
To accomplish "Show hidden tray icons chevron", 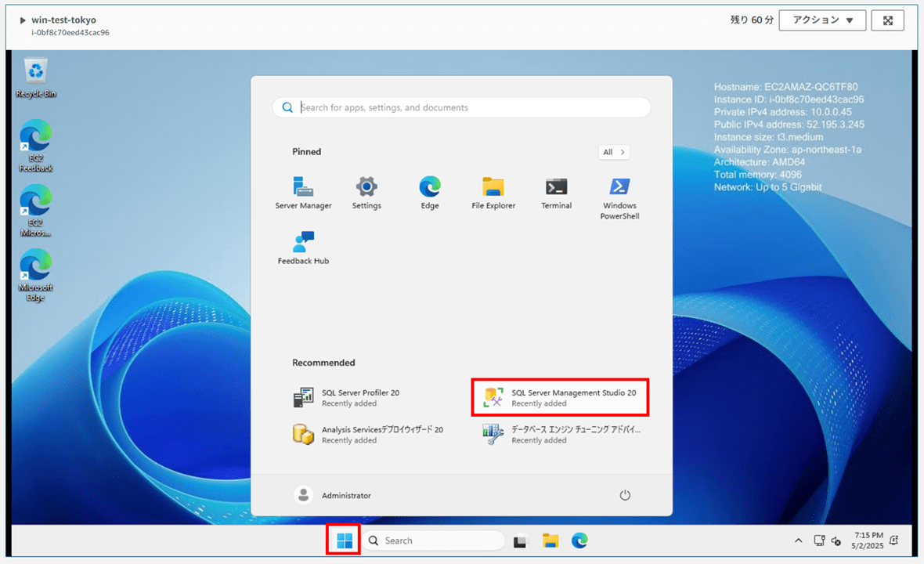I will click(799, 540).
